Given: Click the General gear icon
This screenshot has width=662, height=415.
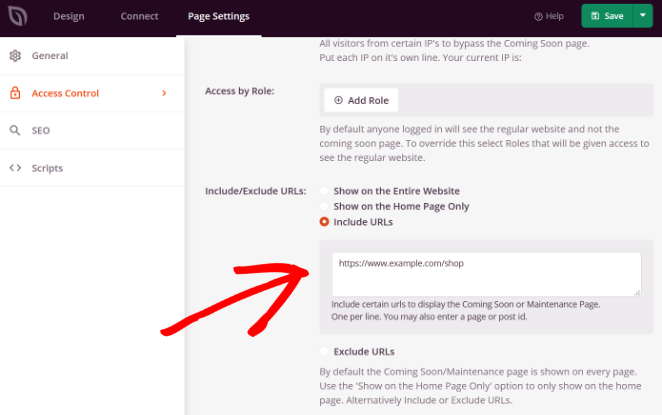Looking at the screenshot, I should 15,56.
